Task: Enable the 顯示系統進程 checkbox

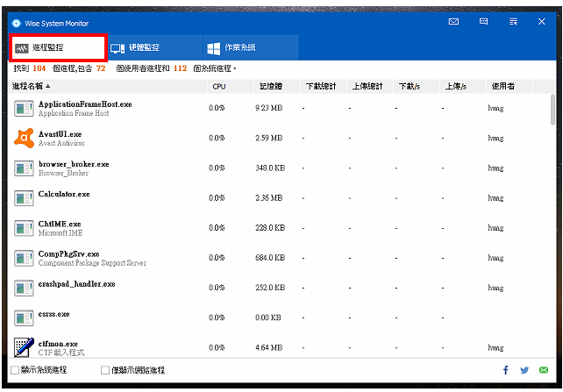Action: pos(15,370)
